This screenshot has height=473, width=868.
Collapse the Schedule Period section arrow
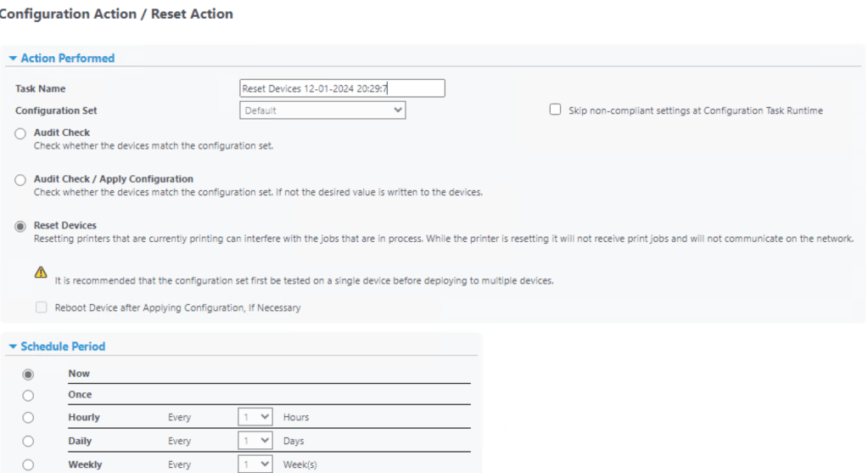tap(13, 347)
